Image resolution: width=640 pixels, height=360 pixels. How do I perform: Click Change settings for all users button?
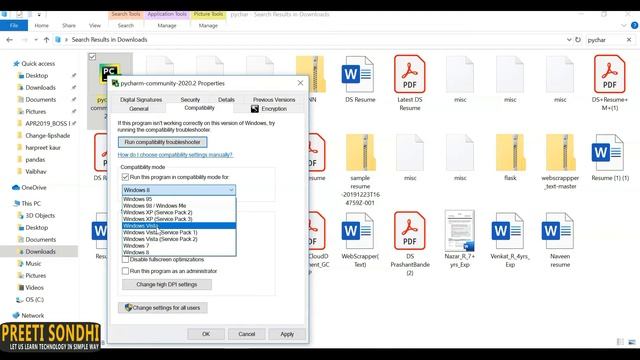click(162, 308)
